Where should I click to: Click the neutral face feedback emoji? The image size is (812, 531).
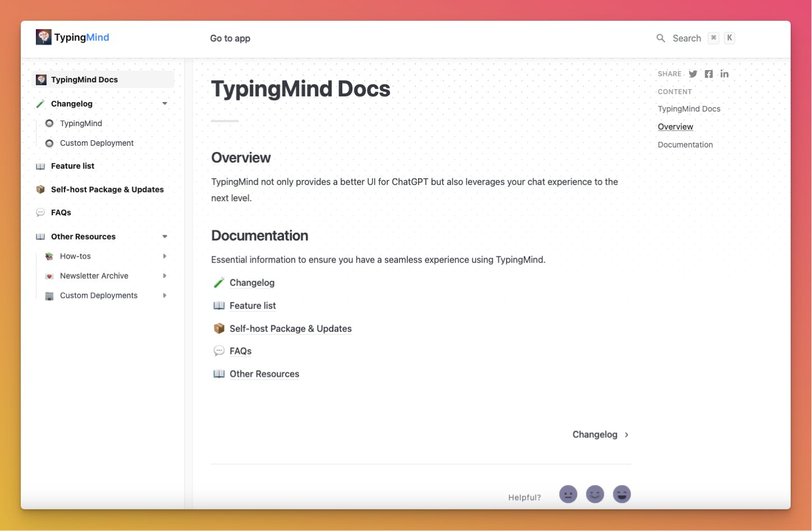click(568, 494)
